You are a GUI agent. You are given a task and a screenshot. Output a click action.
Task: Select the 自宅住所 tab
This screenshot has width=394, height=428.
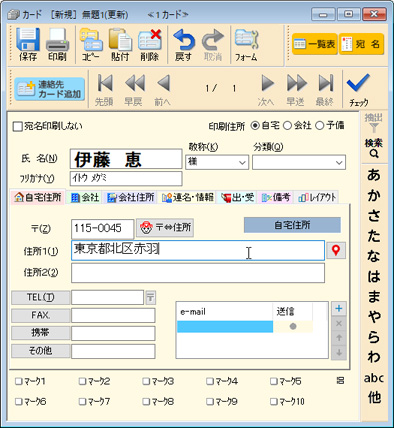pyautogui.click(x=38, y=197)
